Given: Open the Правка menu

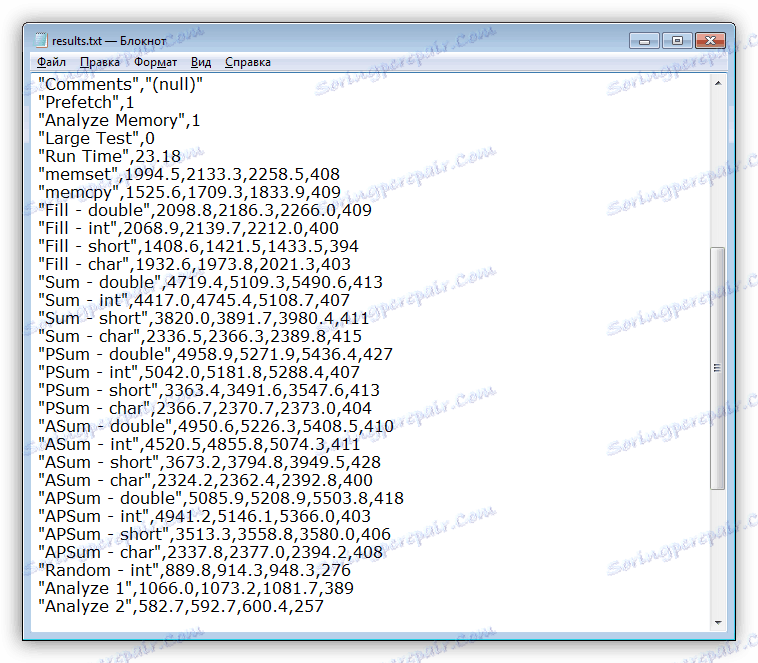Looking at the screenshot, I should tap(100, 62).
